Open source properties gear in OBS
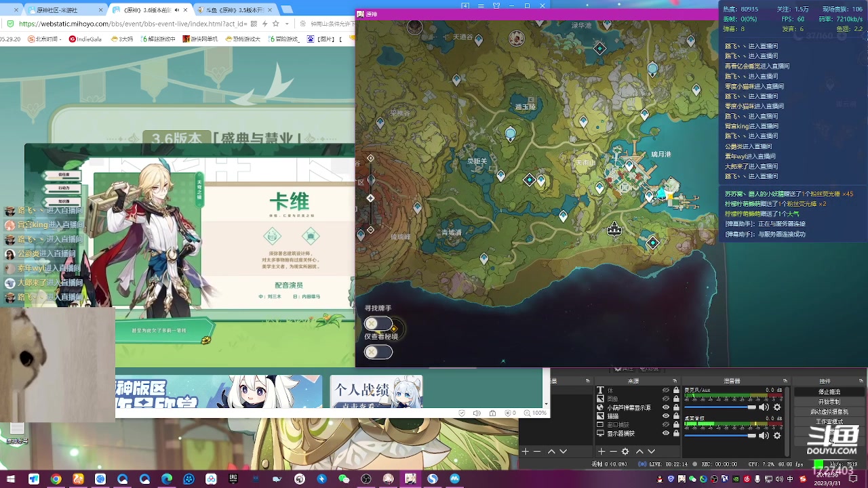The width and height of the screenshot is (868, 488). tap(625, 451)
